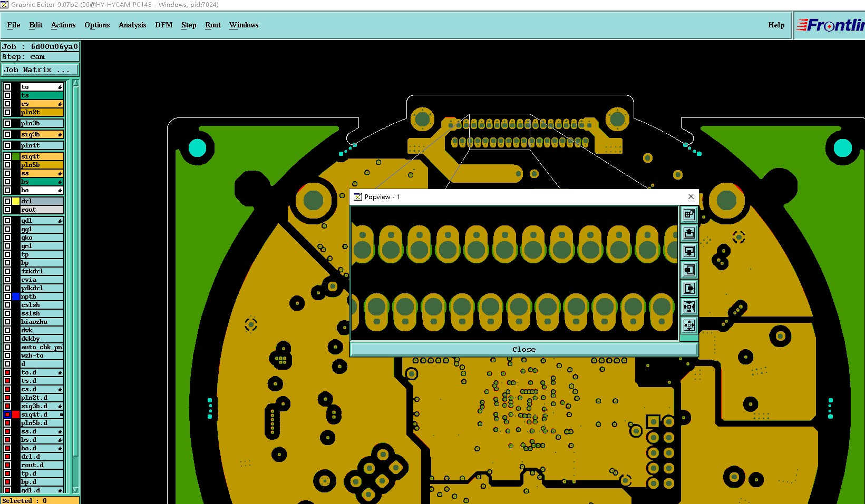Click the Popview window title icon

coord(358,197)
